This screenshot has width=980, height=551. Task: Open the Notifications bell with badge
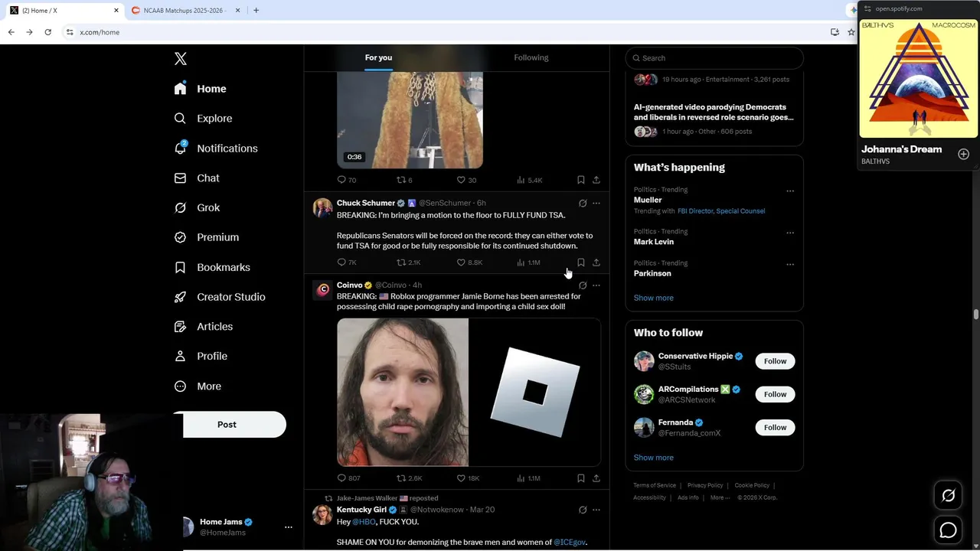click(x=180, y=148)
